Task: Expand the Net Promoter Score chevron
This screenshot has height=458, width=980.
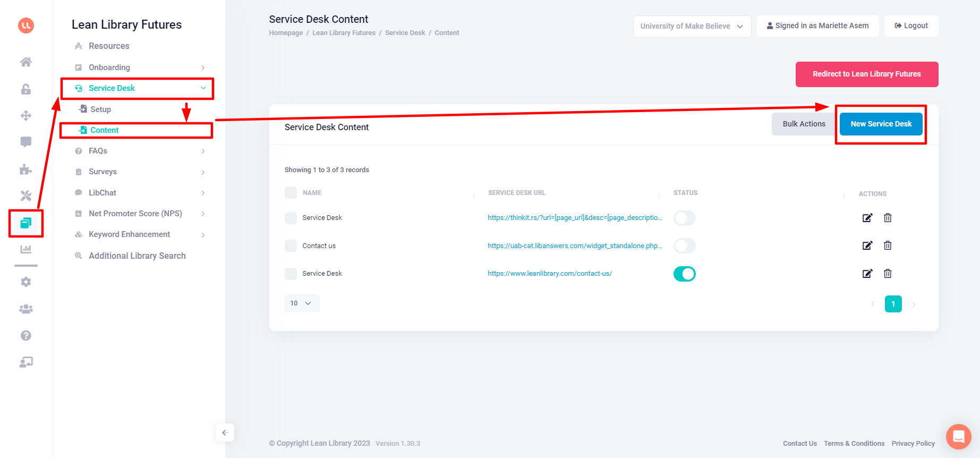Action: (203, 214)
